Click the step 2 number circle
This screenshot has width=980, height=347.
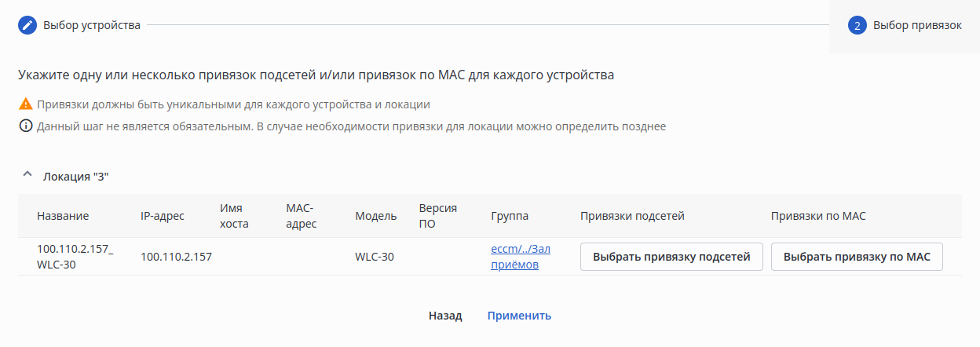point(857,25)
